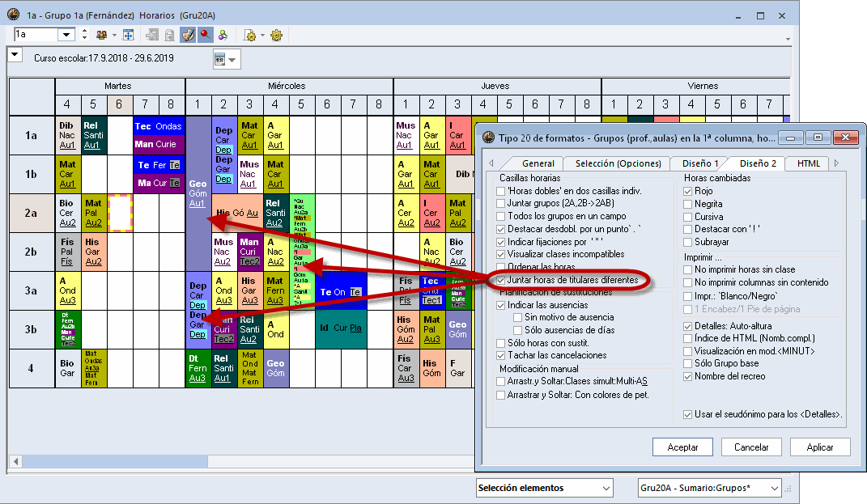Click the padlock lock icon in toolbar
The height and width of the screenshot is (504, 867).
tap(170, 35)
